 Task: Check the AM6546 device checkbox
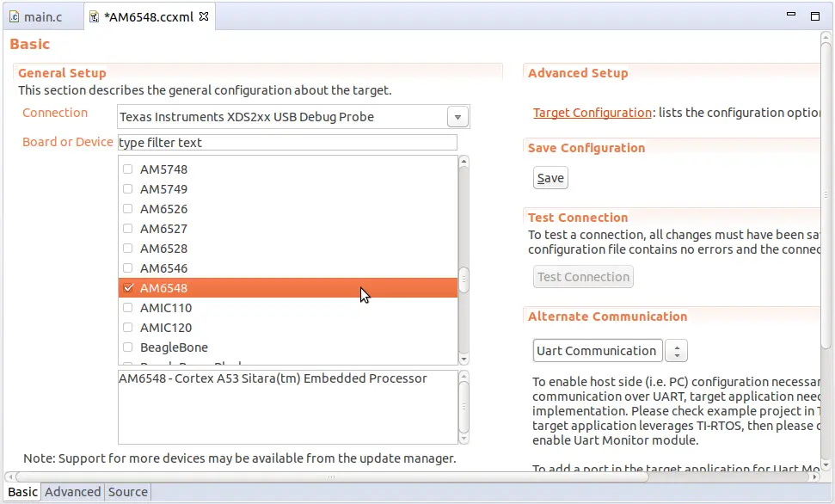(128, 268)
